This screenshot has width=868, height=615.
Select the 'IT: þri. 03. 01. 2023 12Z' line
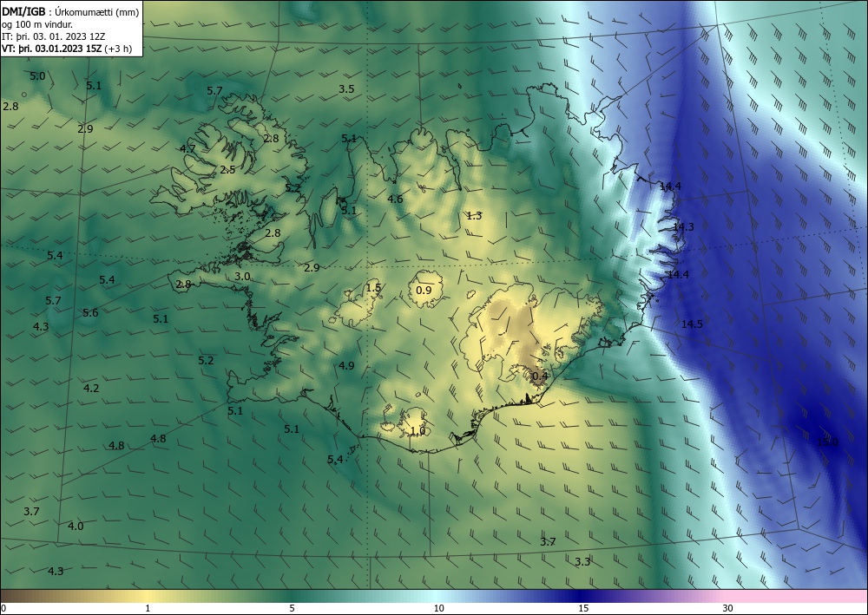pyautogui.click(x=54, y=36)
